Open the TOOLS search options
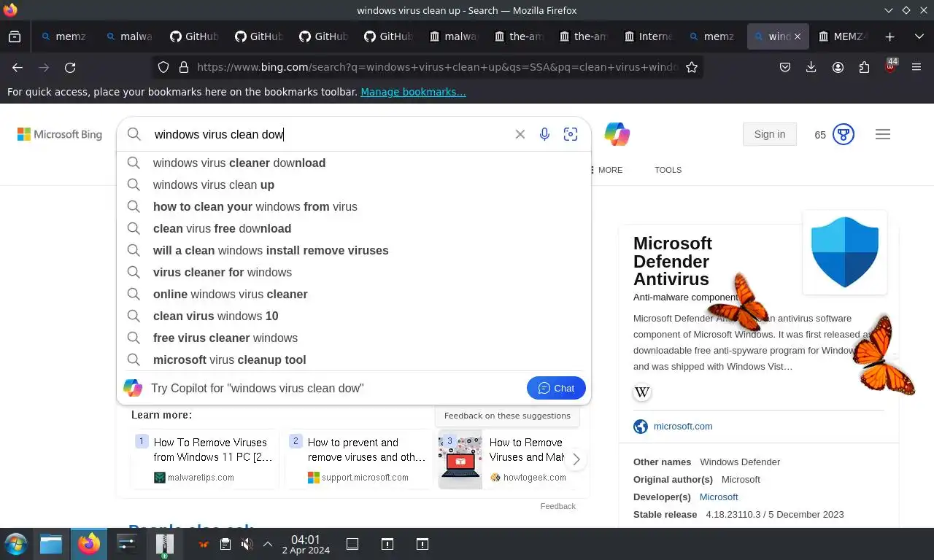 point(668,170)
